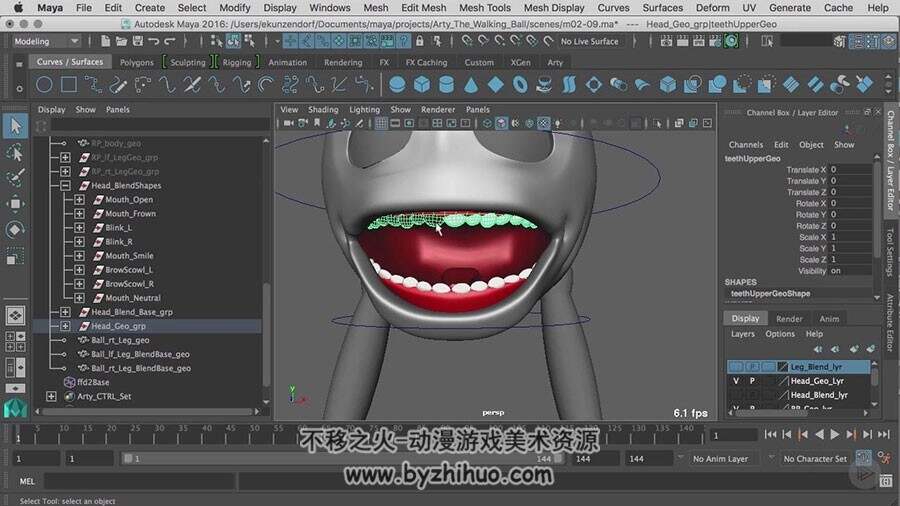Image resolution: width=900 pixels, height=506 pixels.
Task: Select Ball_rt_Leg_geo in the outliner
Action: coord(120,340)
